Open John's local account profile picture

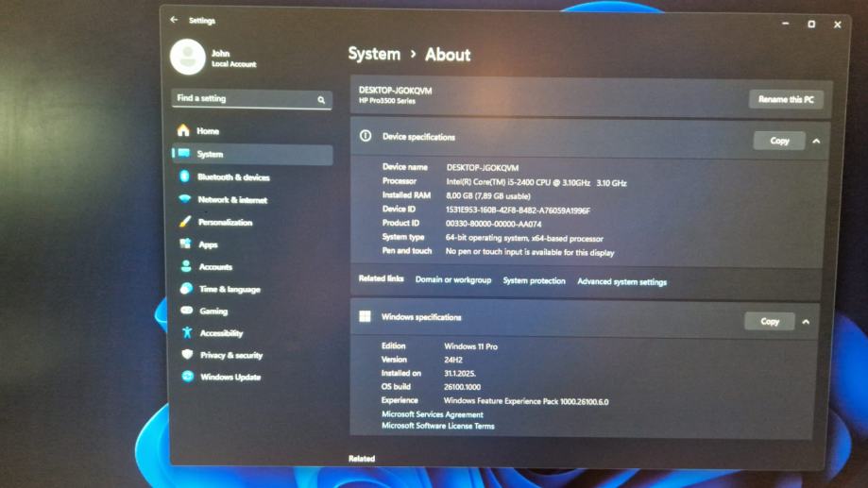pos(188,57)
